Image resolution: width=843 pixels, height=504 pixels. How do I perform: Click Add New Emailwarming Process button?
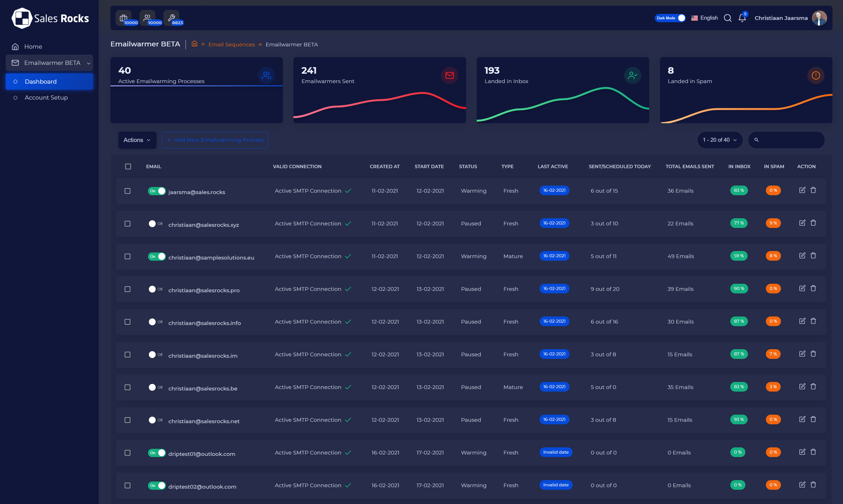coord(215,140)
